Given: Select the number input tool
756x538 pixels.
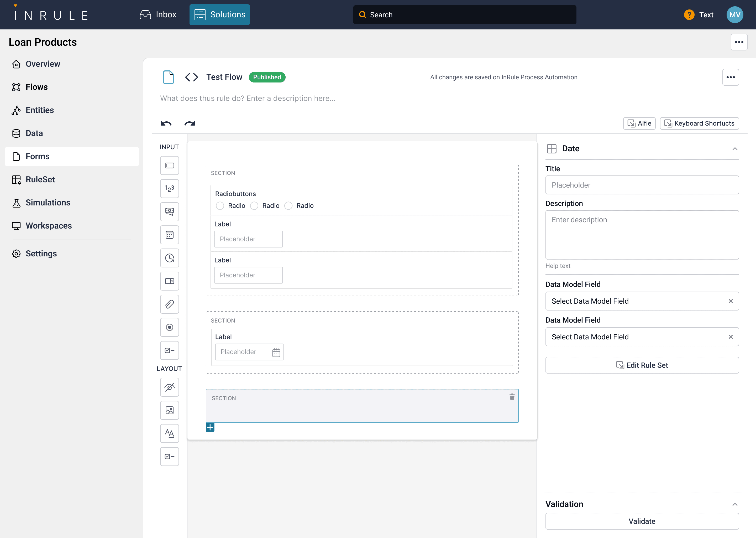Looking at the screenshot, I should point(170,189).
